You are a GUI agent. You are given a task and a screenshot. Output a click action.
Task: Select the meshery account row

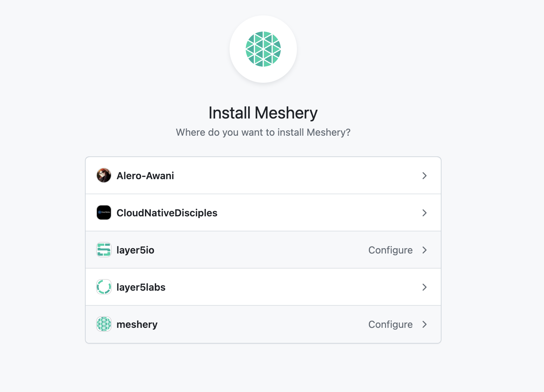(x=246, y=324)
